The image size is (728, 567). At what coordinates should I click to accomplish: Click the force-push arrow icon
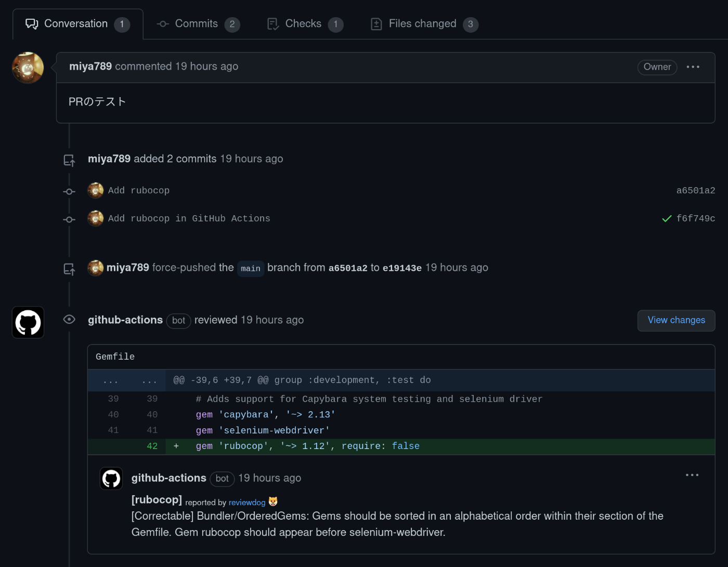click(69, 268)
